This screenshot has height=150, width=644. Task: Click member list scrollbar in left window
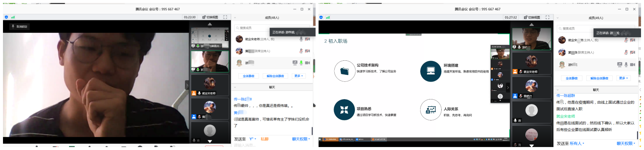click(x=314, y=65)
